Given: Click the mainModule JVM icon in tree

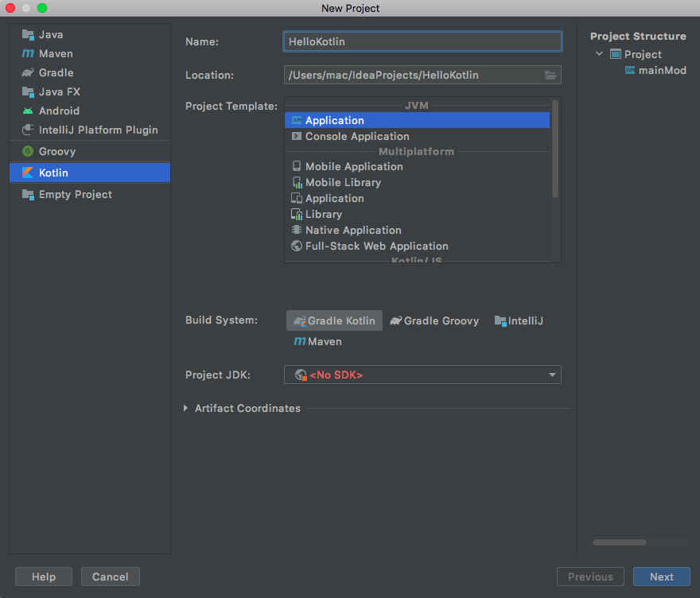Looking at the screenshot, I should [630, 70].
